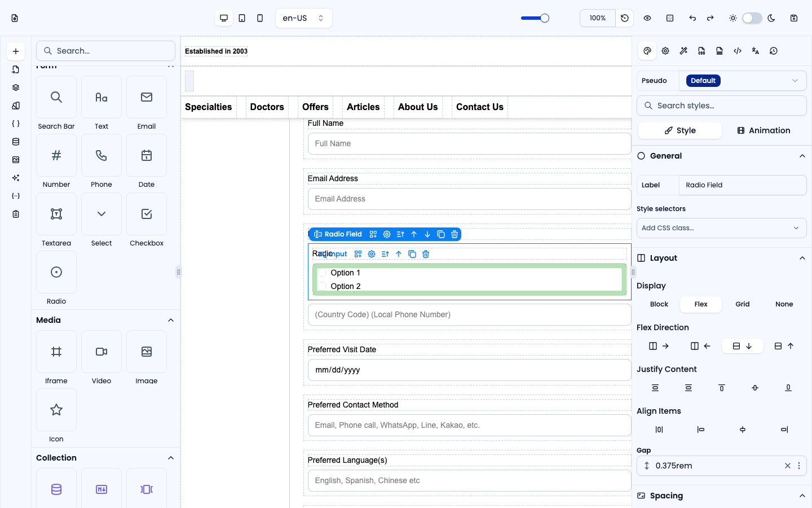Click the undo arrow in the top bar

pos(692,18)
